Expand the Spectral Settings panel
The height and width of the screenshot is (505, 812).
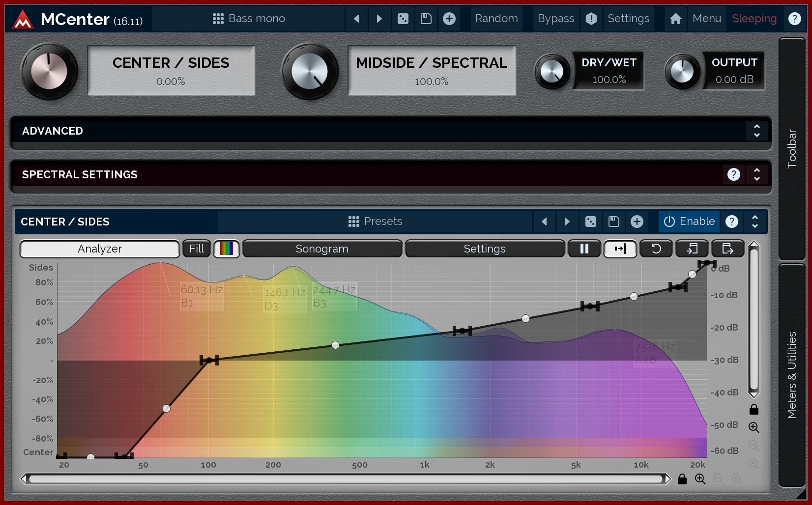[756, 174]
